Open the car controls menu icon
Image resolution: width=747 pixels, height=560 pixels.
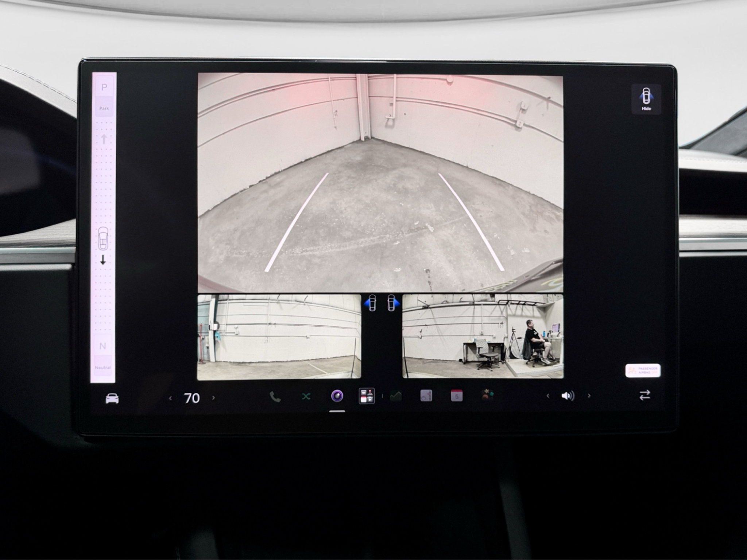[112, 398]
